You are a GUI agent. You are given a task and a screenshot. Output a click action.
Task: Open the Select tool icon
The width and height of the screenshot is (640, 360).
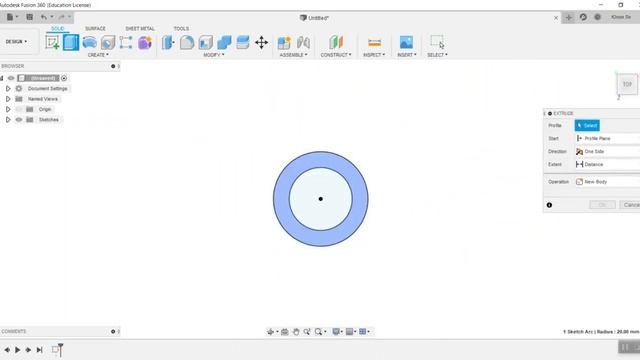click(x=437, y=42)
